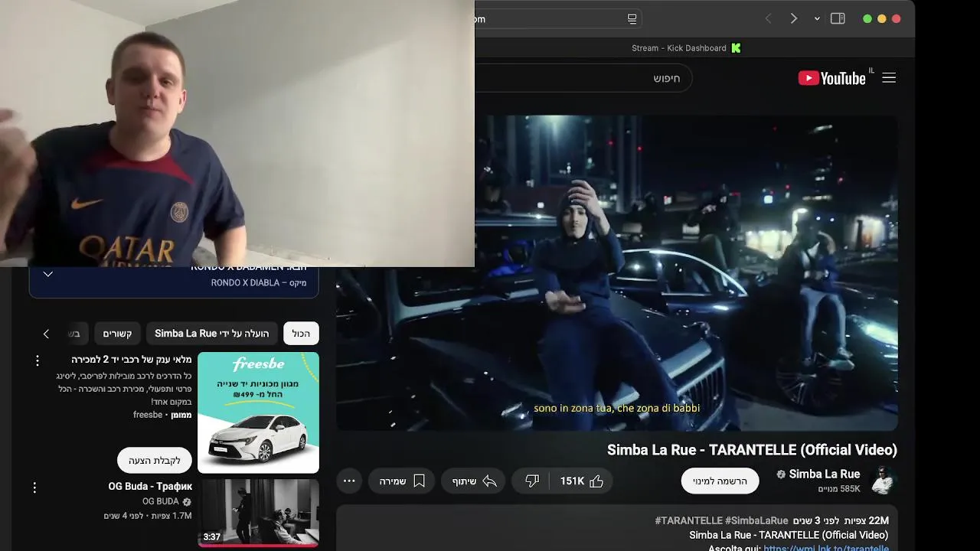Subscribe with הרשמה למינוי button
This screenshot has height=551, width=980.
coord(720,481)
